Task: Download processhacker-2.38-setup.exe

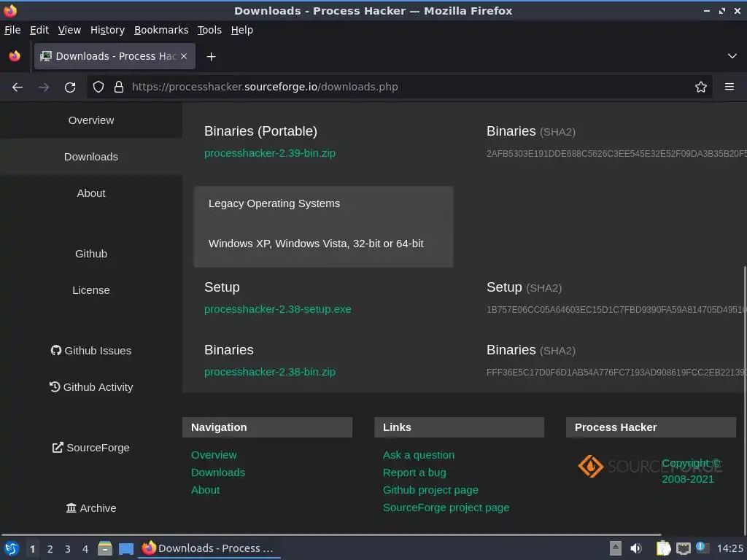Action: [x=278, y=309]
